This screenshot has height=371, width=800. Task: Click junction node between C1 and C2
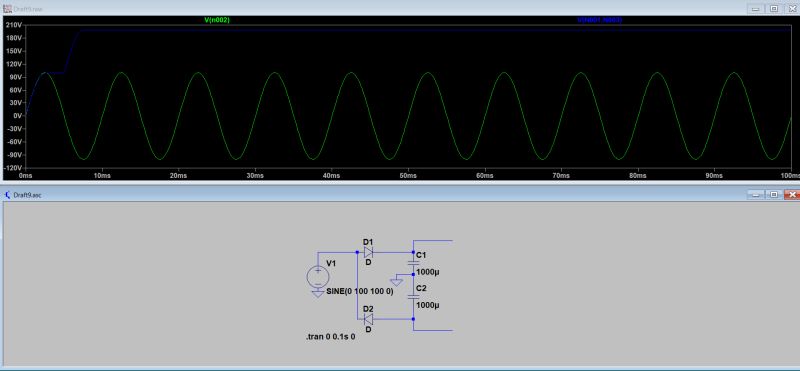click(x=413, y=274)
